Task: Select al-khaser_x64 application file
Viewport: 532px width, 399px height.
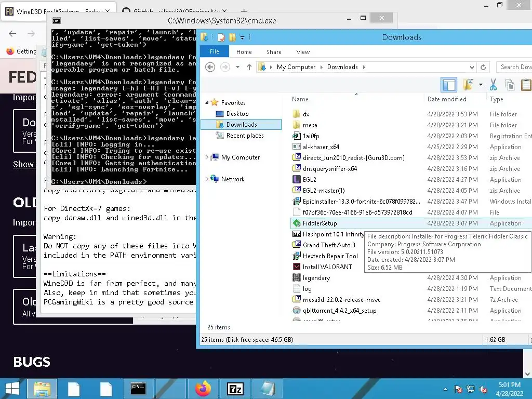Action: click(x=321, y=147)
